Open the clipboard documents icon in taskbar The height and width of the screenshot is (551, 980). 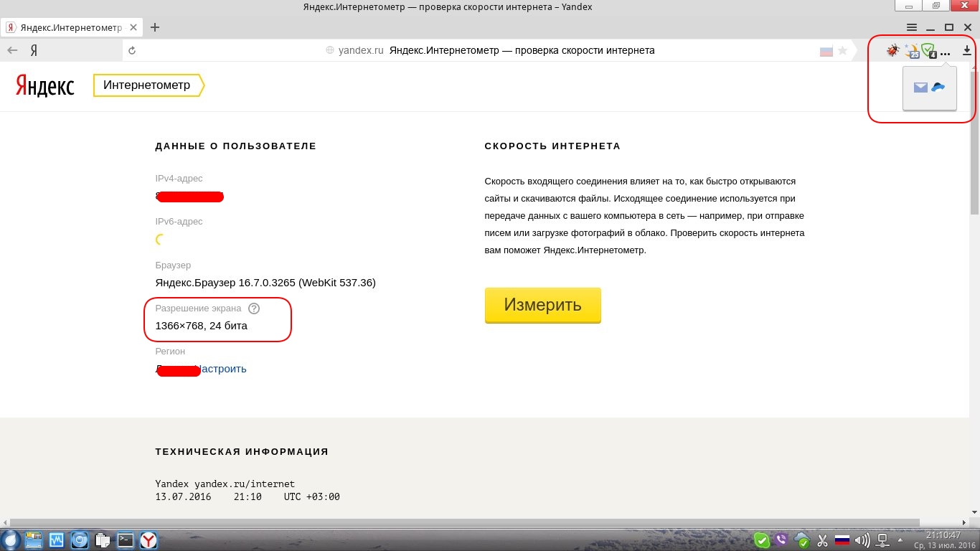[x=103, y=540]
